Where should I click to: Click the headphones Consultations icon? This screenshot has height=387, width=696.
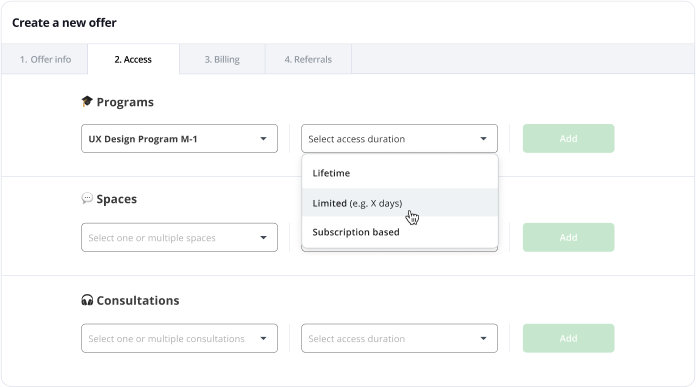87,300
